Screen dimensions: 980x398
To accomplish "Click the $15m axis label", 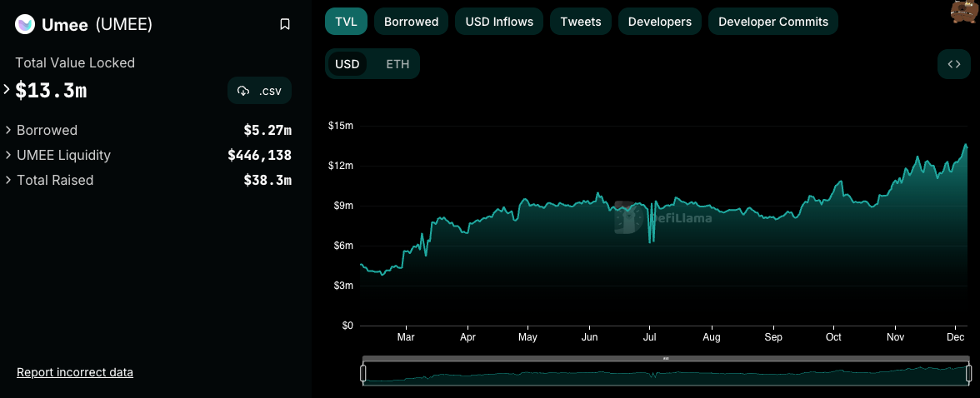I will click(341, 126).
